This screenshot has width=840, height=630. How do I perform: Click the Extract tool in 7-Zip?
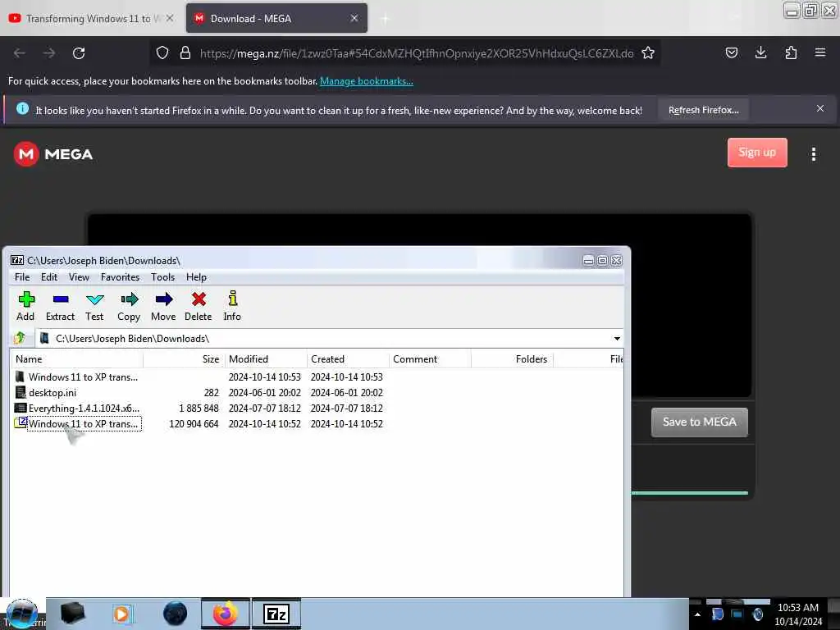(60, 307)
